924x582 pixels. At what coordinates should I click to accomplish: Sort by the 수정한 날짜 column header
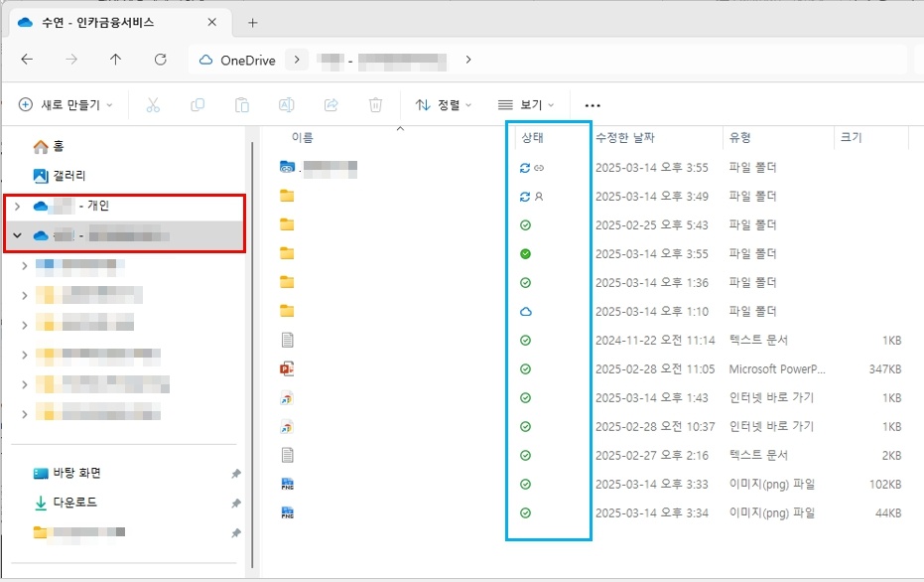pyautogui.click(x=625, y=138)
